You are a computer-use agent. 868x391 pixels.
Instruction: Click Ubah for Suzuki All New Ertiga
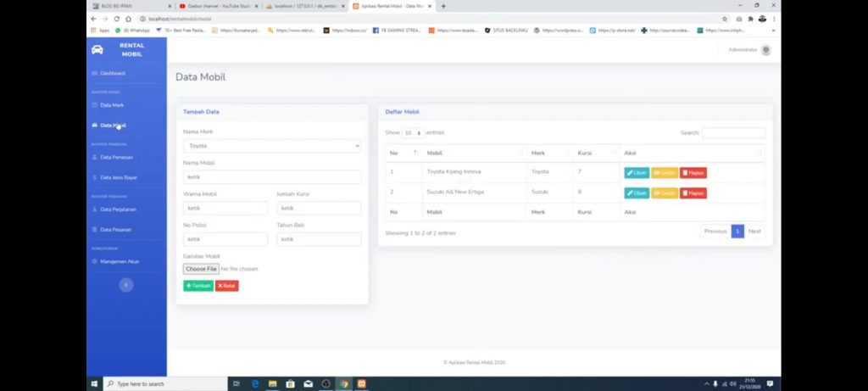click(x=637, y=193)
